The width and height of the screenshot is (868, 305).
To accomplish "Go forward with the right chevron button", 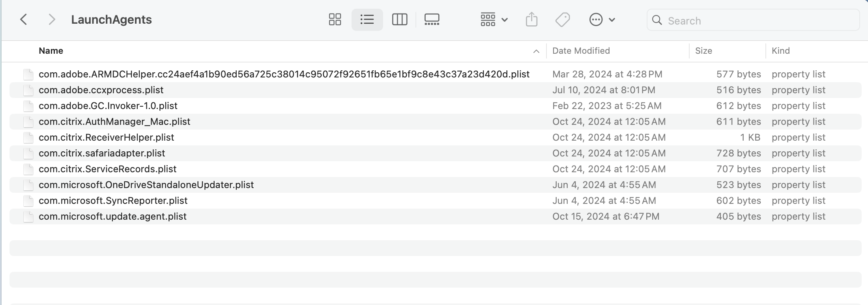I will point(51,19).
